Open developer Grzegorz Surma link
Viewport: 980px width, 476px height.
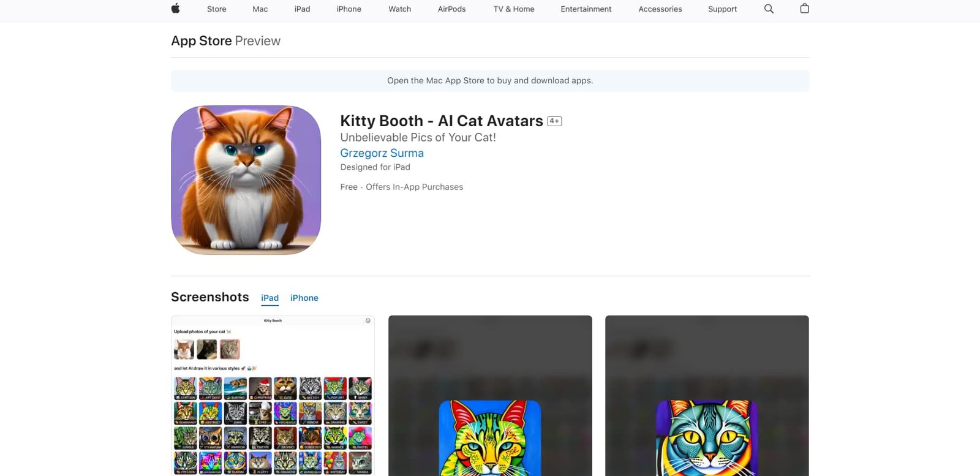click(382, 153)
